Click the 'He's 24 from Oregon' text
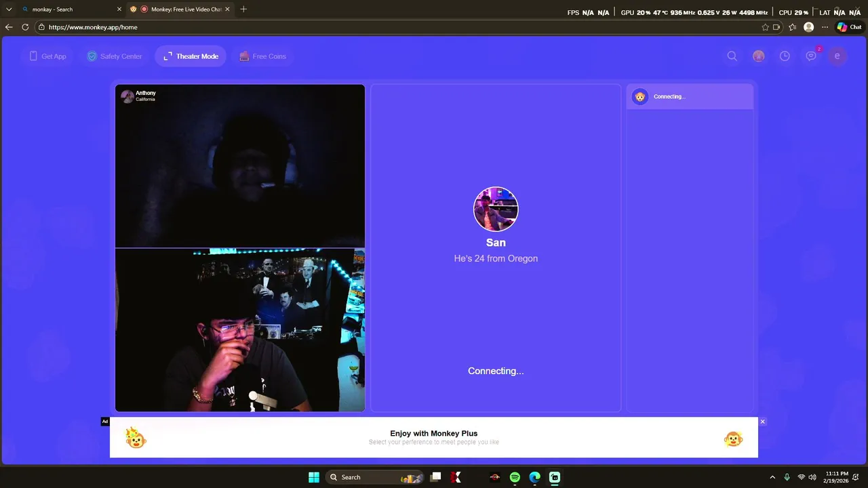The height and width of the screenshot is (488, 868). 496,258
